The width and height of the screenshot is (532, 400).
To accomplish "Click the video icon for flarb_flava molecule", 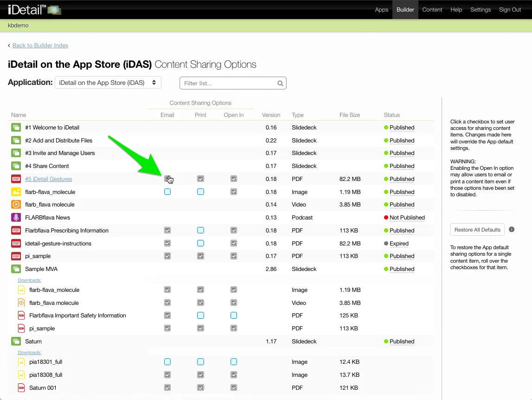I will (x=16, y=205).
